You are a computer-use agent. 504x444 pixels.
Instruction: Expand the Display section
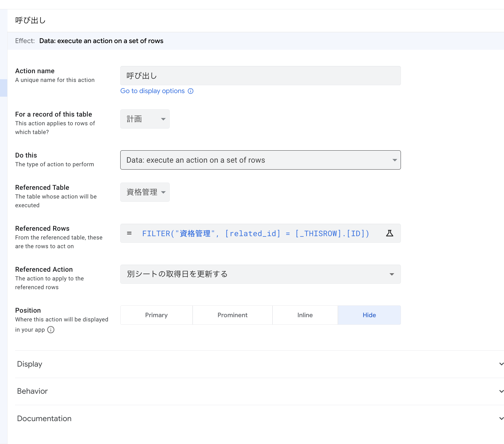[x=259, y=364]
